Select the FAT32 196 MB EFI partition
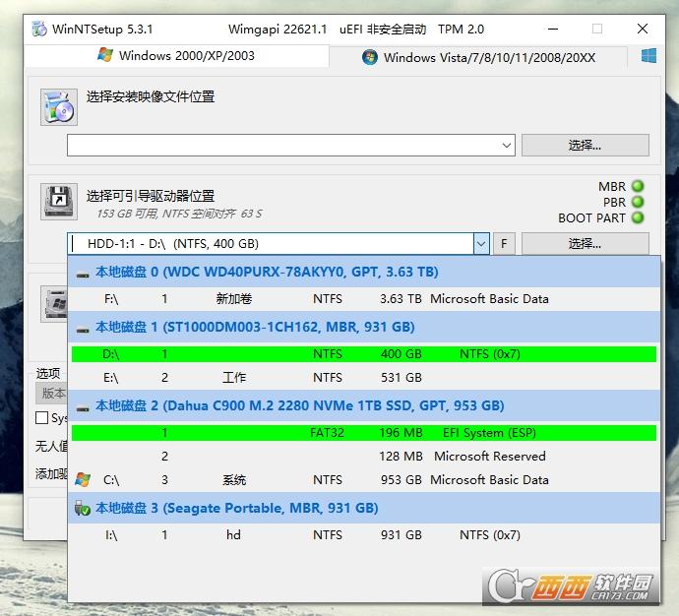The image size is (679, 616). pos(364,433)
